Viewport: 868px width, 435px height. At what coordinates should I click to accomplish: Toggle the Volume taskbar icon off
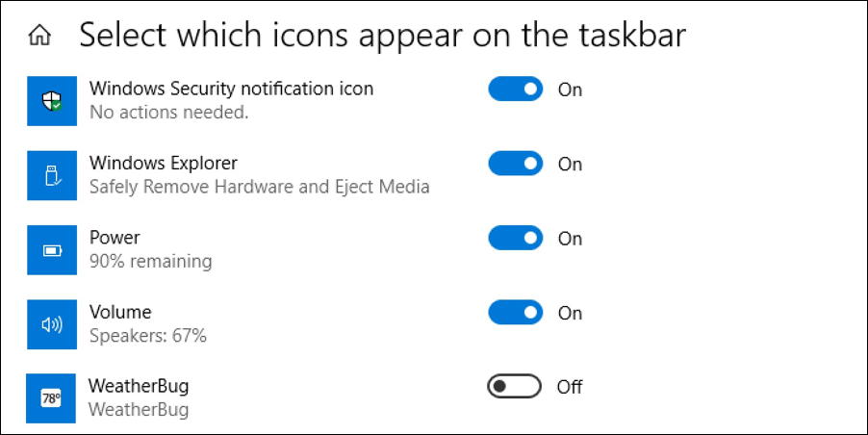click(516, 313)
